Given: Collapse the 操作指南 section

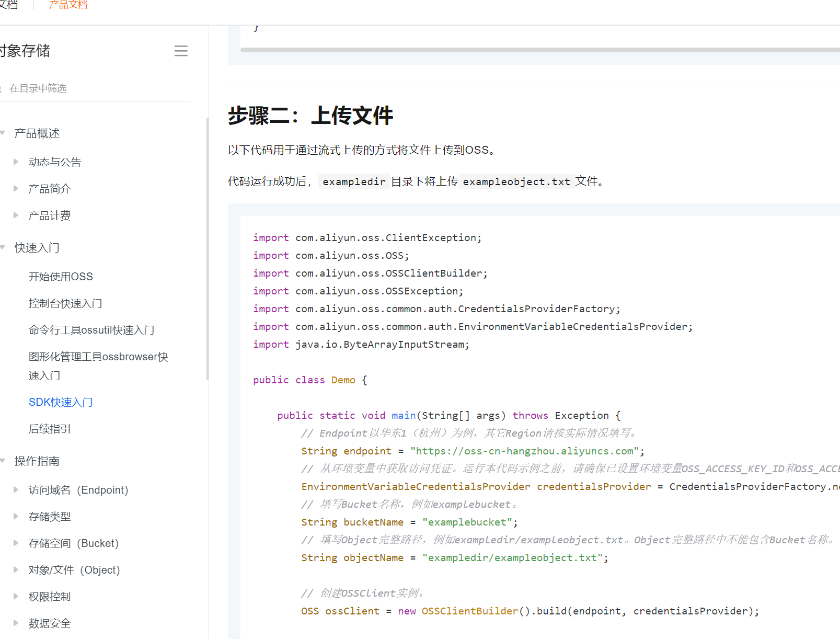Looking at the screenshot, I should [3, 461].
